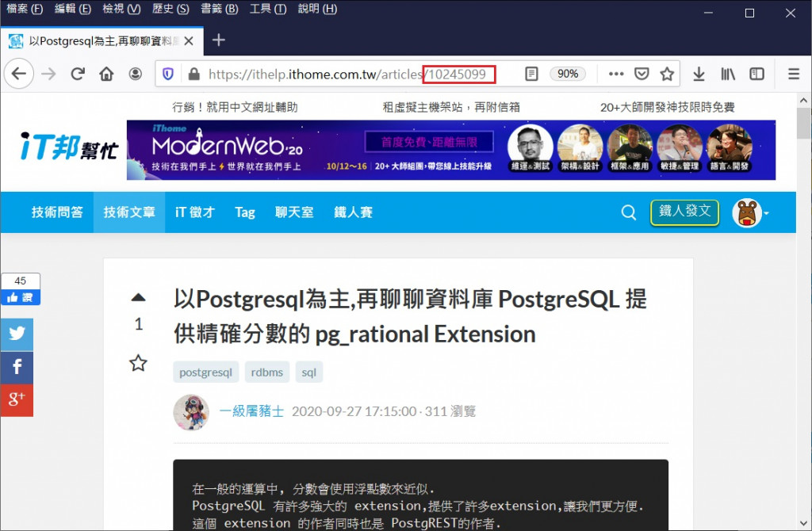The width and height of the screenshot is (812, 531).
Task: Open the sql tag
Action: pyautogui.click(x=309, y=372)
